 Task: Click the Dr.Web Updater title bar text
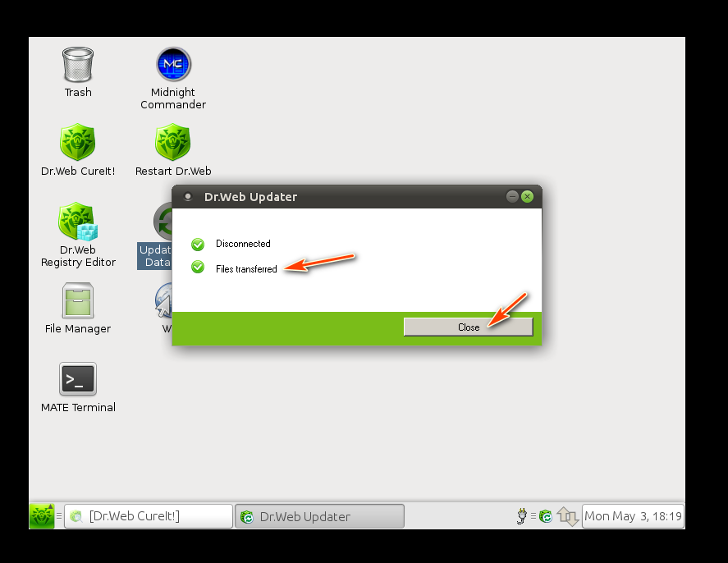click(250, 197)
